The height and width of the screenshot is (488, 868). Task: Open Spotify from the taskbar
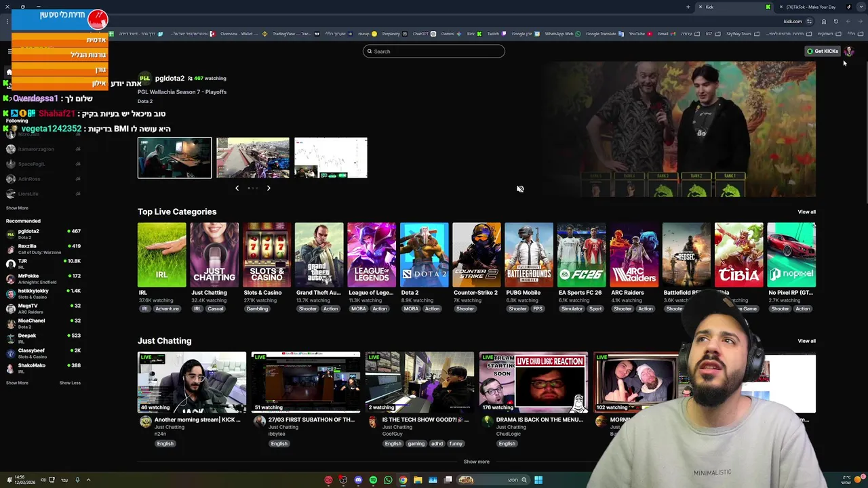click(373, 480)
